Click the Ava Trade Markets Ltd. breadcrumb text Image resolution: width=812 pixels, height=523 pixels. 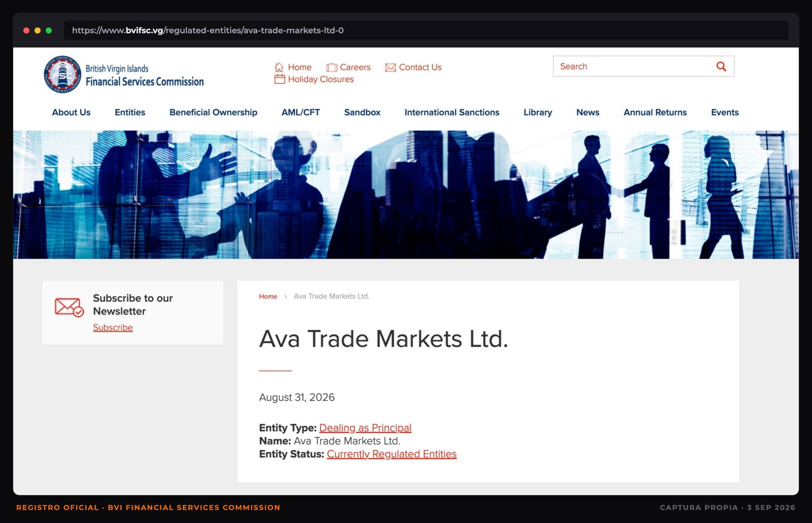(x=331, y=296)
